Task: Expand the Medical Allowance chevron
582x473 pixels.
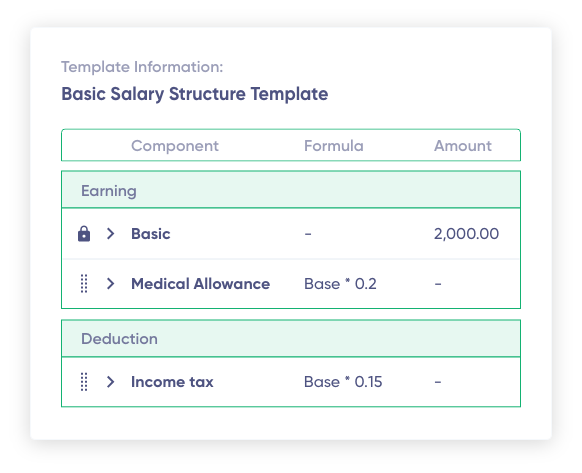Action: pos(110,284)
